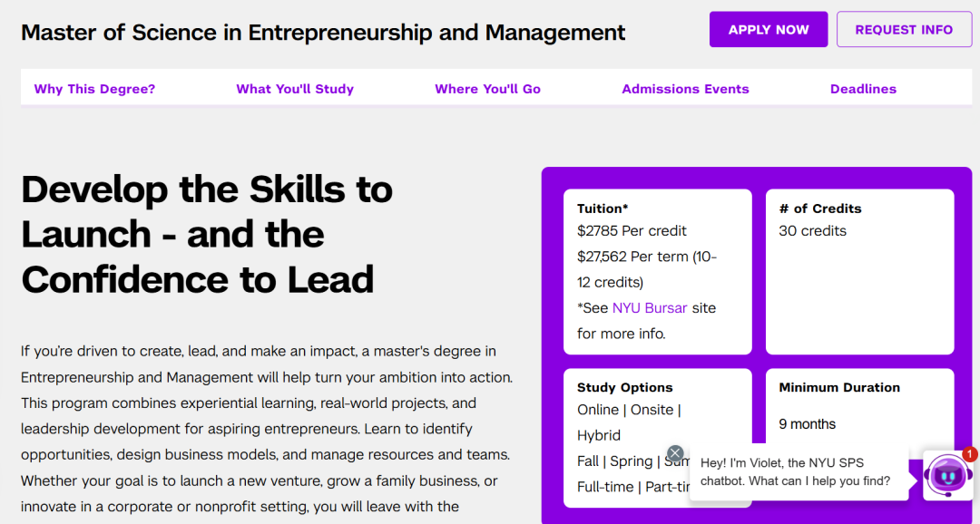This screenshot has width=980, height=524.
Task: Click the Master of Science program title
Action: click(x=323, y=33)
